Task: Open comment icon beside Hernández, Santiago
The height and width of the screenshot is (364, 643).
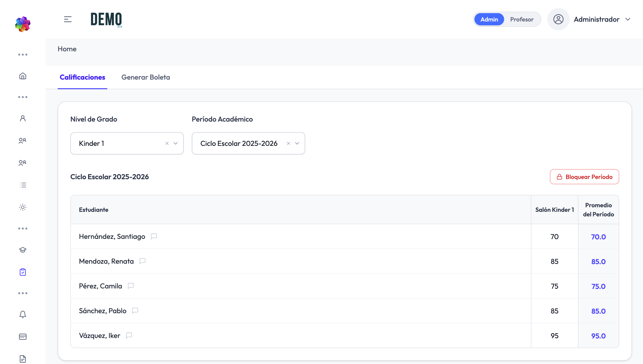Action: [x=154, y=236]
